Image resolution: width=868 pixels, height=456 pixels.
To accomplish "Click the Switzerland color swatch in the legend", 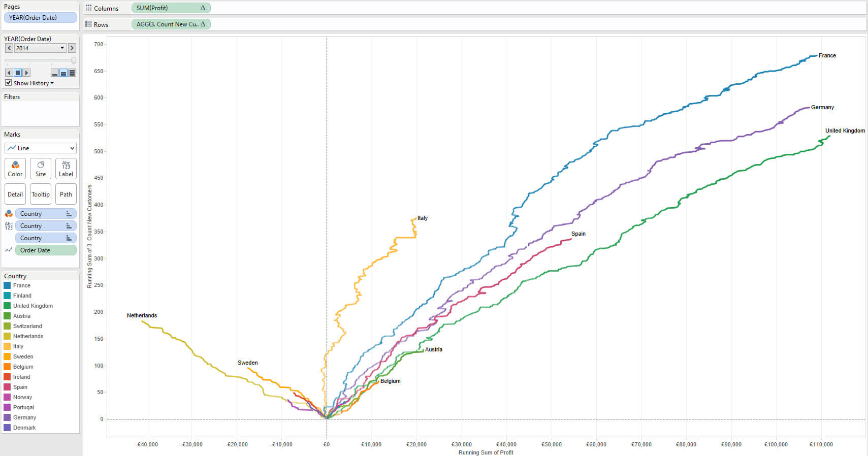I will pyautogui.click(x=7, y=326).
